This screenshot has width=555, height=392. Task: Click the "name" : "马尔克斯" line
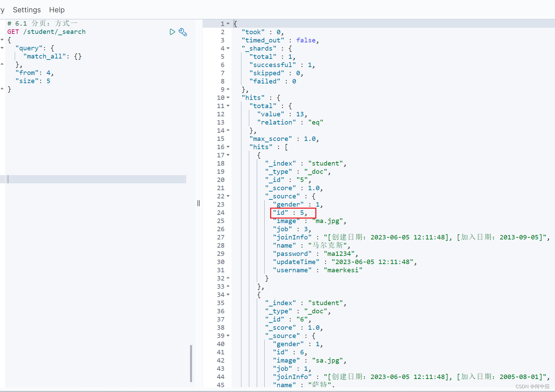pyautogui.click(x=312, y=245)
